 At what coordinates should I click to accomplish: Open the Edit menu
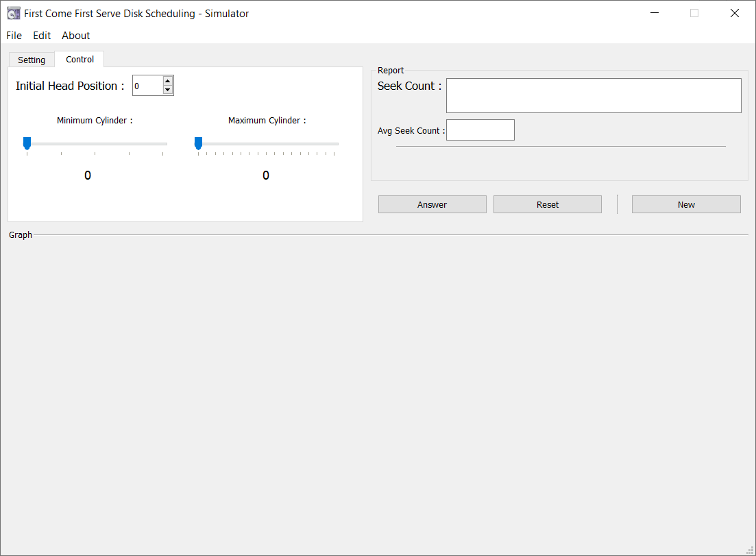(42, 36)
